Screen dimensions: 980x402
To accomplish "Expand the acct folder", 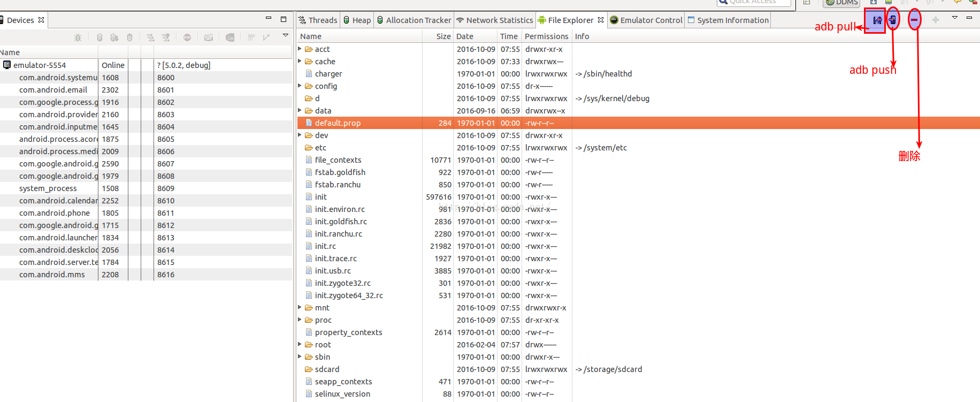I will (300, 49).
